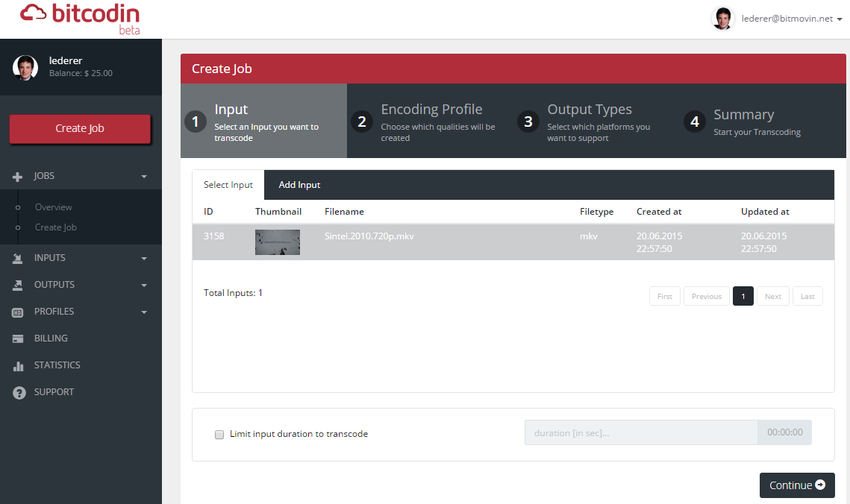The height and width of the screenshot is (504, 850).
Task: Click the Balance: $ 25.00 text
Action: 81,73
